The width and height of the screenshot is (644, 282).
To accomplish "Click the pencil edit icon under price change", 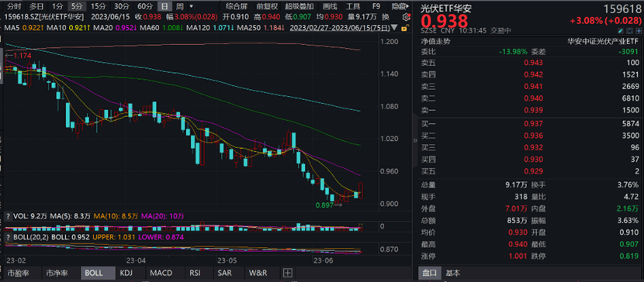I will click(621, 31).
